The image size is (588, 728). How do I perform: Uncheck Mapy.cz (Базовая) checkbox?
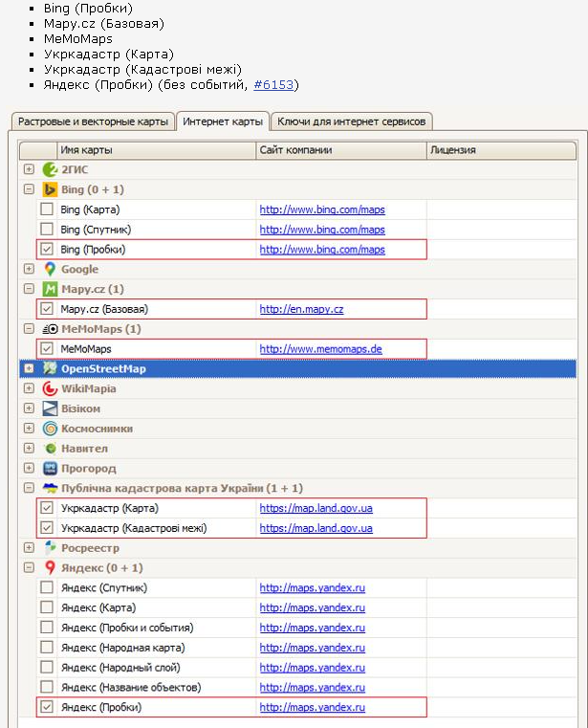[x=47, y=309]
